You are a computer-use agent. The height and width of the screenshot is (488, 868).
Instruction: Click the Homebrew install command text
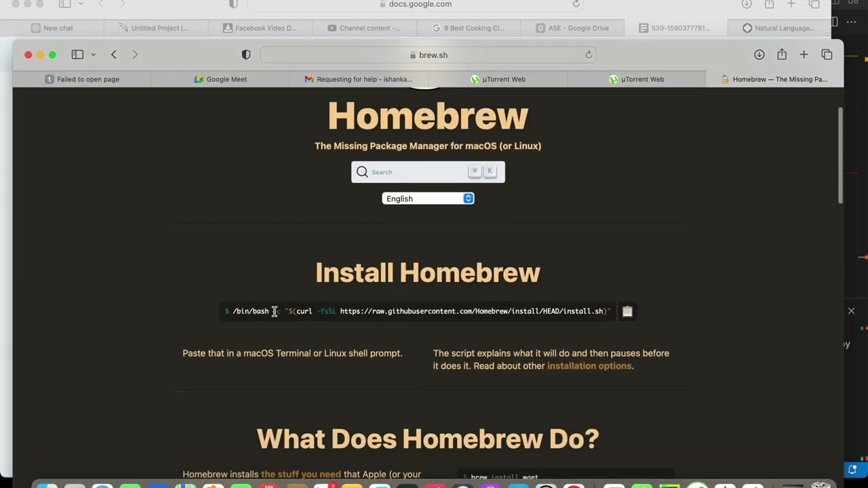pos(418,311)
